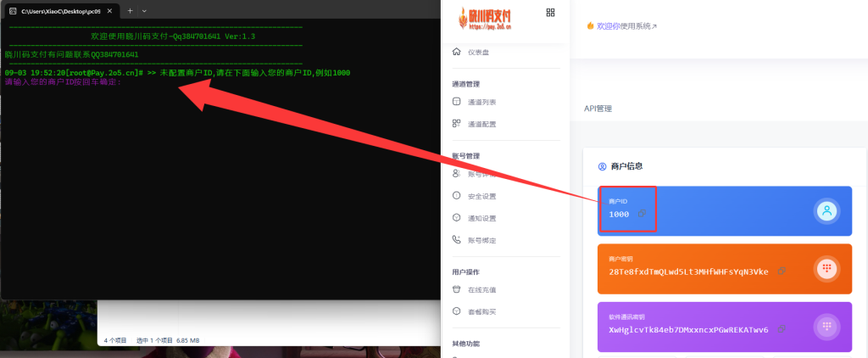The height and width of the screenshot is (358, 868).
Task: Click the user avatar on blue card
Action: [826, 211]
